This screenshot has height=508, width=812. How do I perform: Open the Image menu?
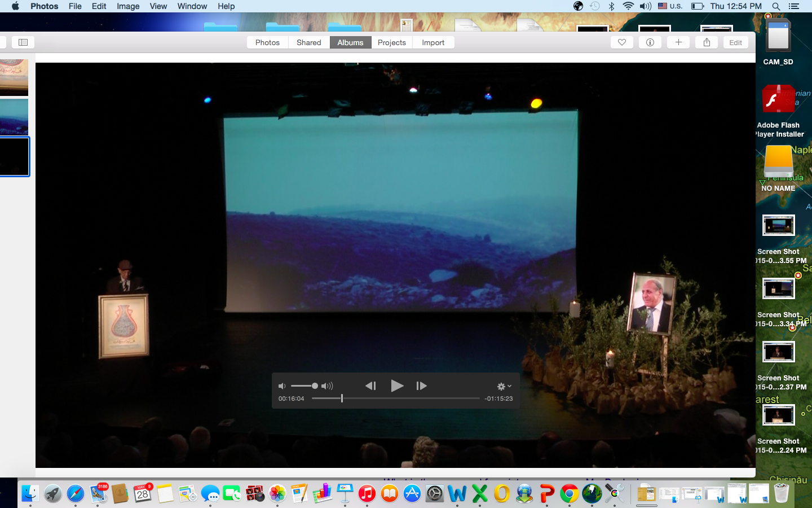[x=128, y=6]
